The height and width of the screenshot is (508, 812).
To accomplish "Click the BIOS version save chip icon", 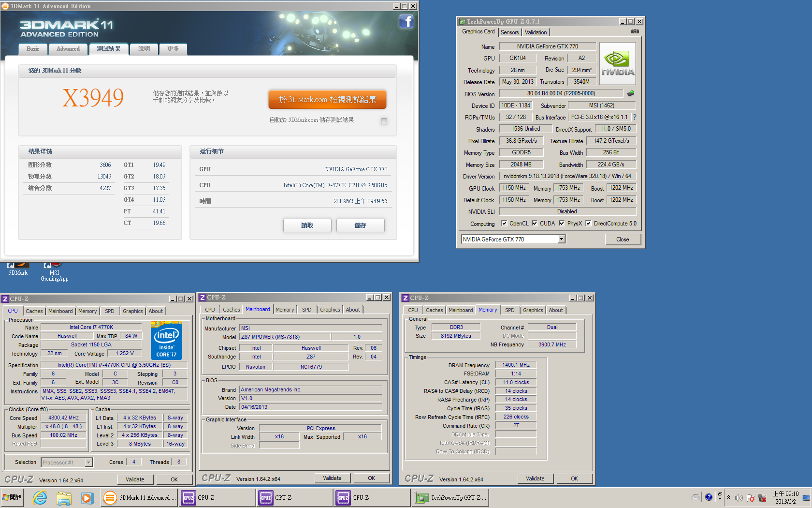I will point(631,93).
